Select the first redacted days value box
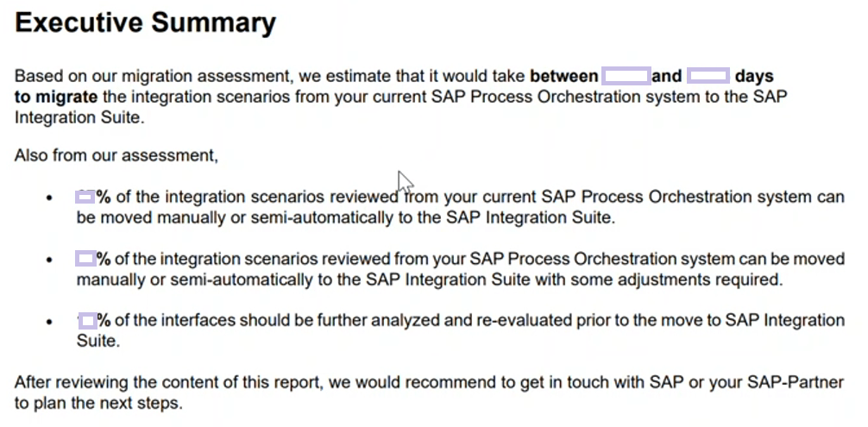Viewport: 868px width, 427px height. [x=626, y=76]
